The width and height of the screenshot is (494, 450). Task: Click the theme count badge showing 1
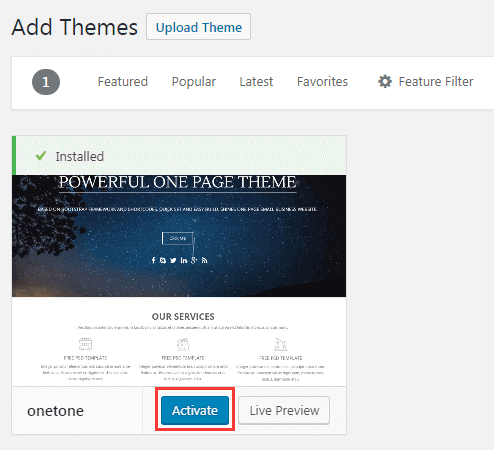point(46,82)
